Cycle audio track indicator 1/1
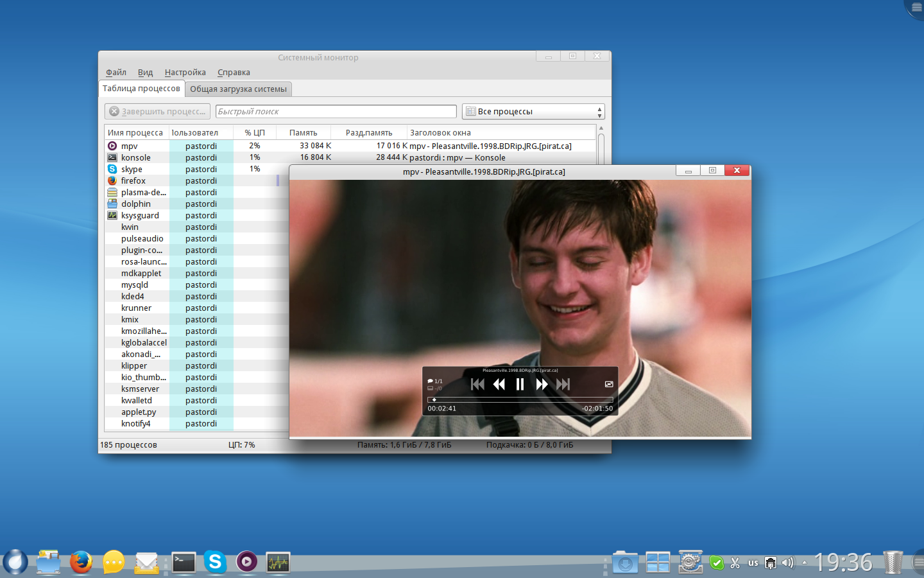The height and width of the screenshot is (578, 924). coord(435,381)
